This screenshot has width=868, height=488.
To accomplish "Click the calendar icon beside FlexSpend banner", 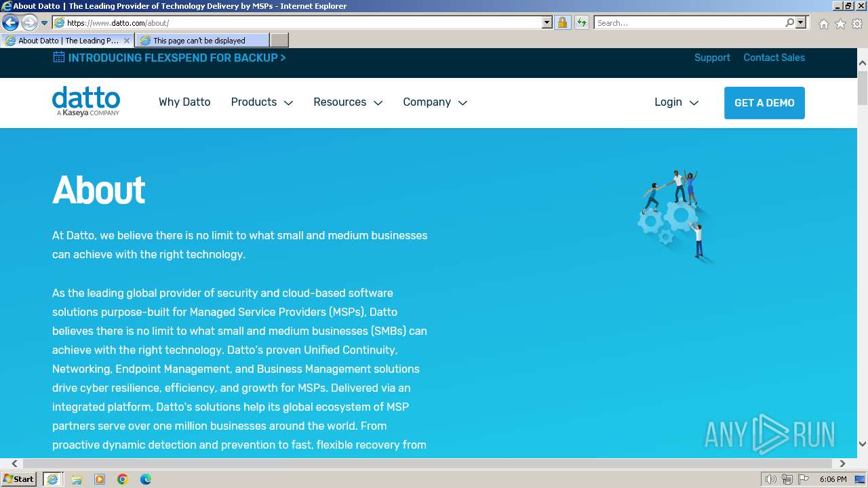I will [x=59, y=57].
